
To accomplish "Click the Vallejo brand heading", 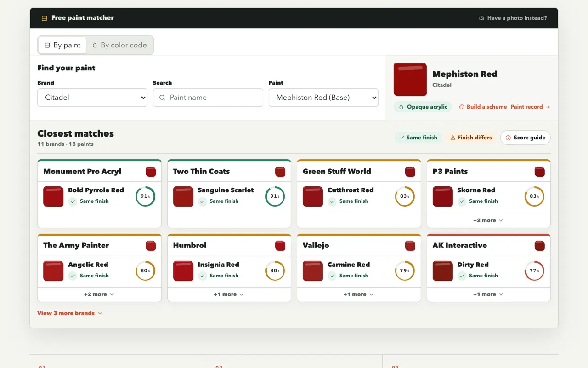I will pyautogui.click(x=316, y=246).
